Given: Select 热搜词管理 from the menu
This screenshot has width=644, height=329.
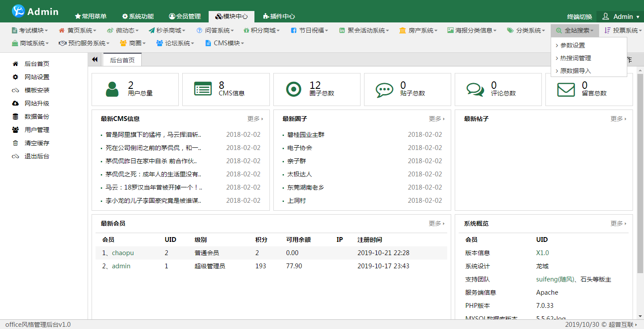Looking at the screenshot, I should pos(575,58).
